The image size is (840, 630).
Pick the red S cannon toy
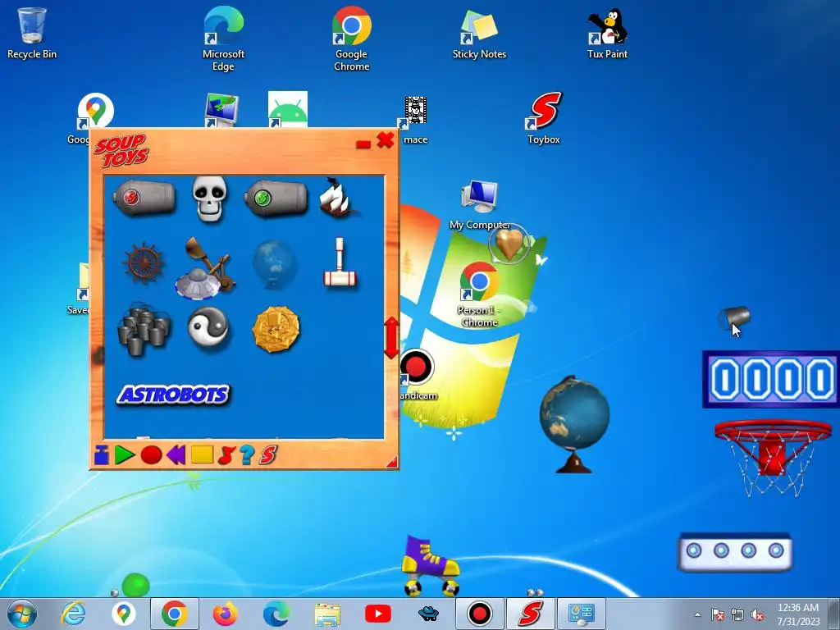click(x=144, y=198)
